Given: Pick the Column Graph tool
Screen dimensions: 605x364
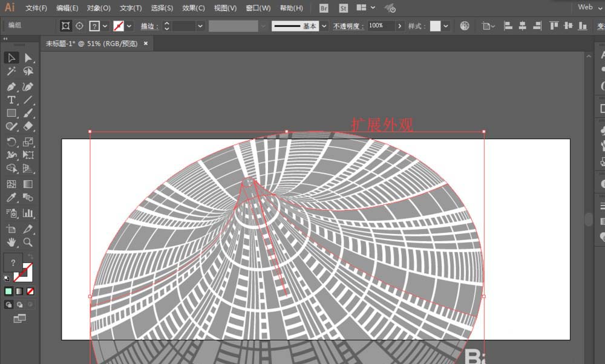Looking at the screenshot, I should click(x=28, y=213).
